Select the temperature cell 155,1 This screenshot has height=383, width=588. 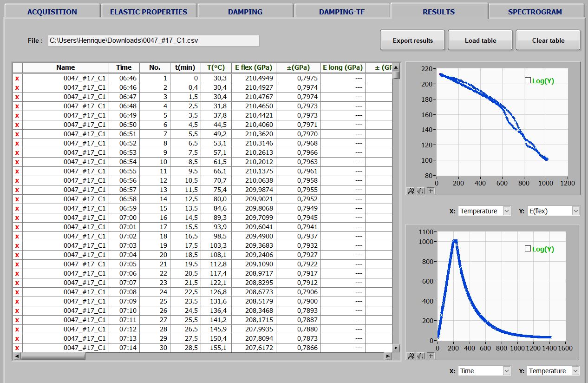[216, 348]
